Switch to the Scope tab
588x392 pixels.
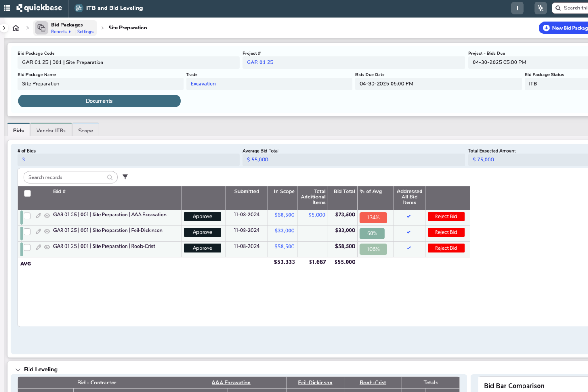pos(86,131)
